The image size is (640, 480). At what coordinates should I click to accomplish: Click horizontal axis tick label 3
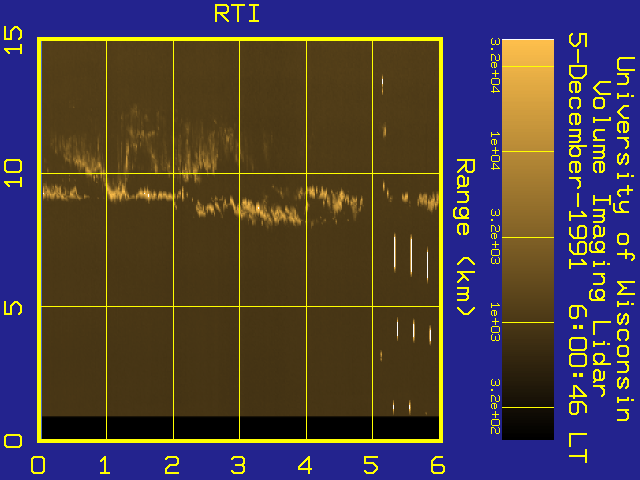[238, 465]
